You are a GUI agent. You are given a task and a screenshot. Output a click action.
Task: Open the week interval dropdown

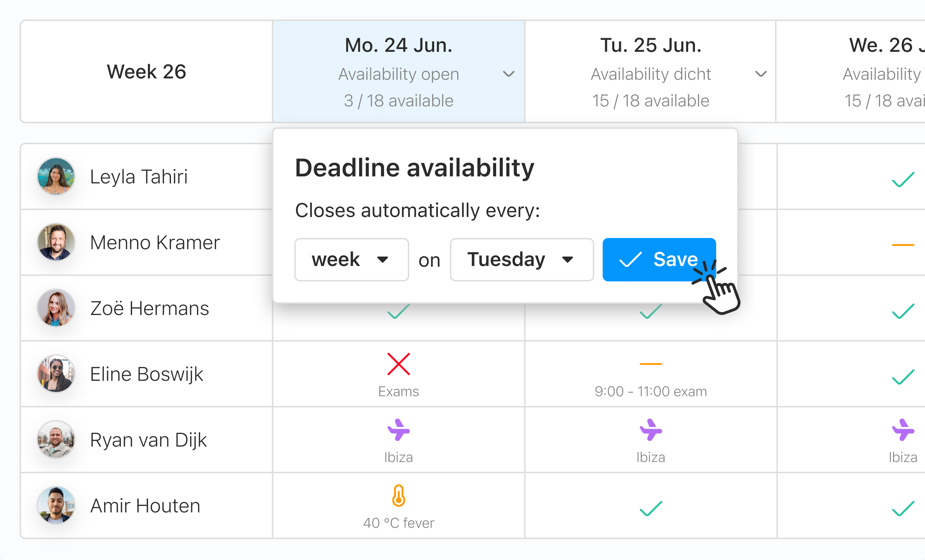tap(351, 260)
